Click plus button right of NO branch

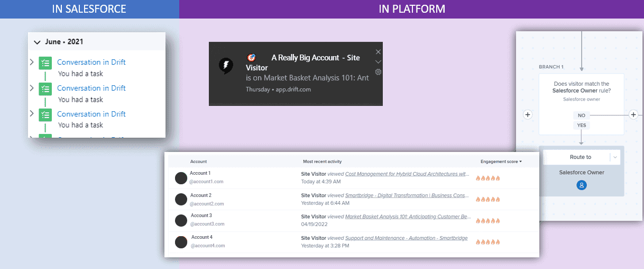coord(633,114)
